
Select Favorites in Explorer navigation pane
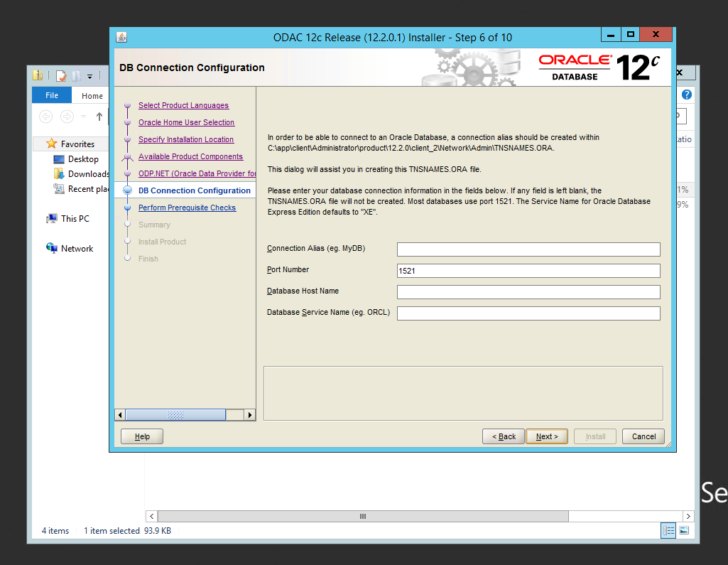[77, 144]
